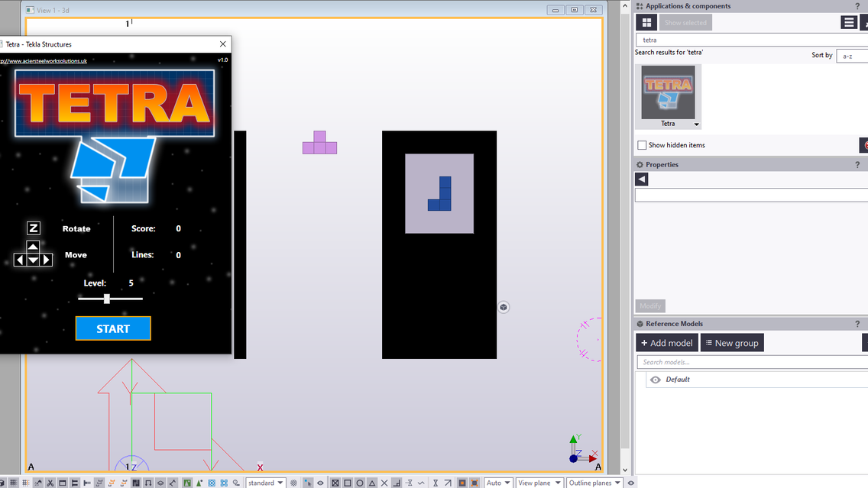Click the New group button
The image size is (868, 488).
point(732,343)
